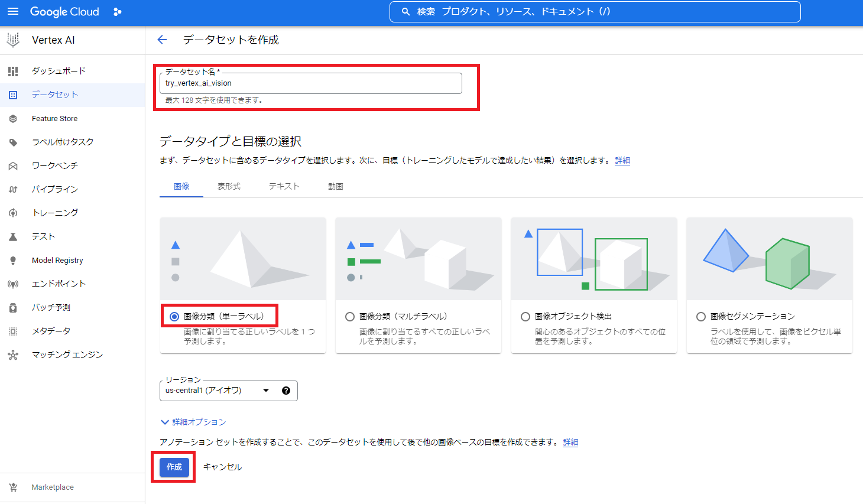Image resolution: width=863 pixels, height=504 pixels.
Task: Switch to the 画像 tab
Action: (x=181, y=186)
